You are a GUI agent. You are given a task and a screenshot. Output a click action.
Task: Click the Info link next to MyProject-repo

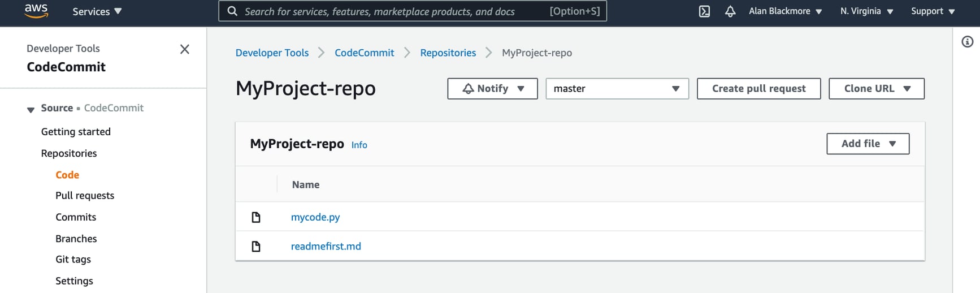(x=359, y=145)
